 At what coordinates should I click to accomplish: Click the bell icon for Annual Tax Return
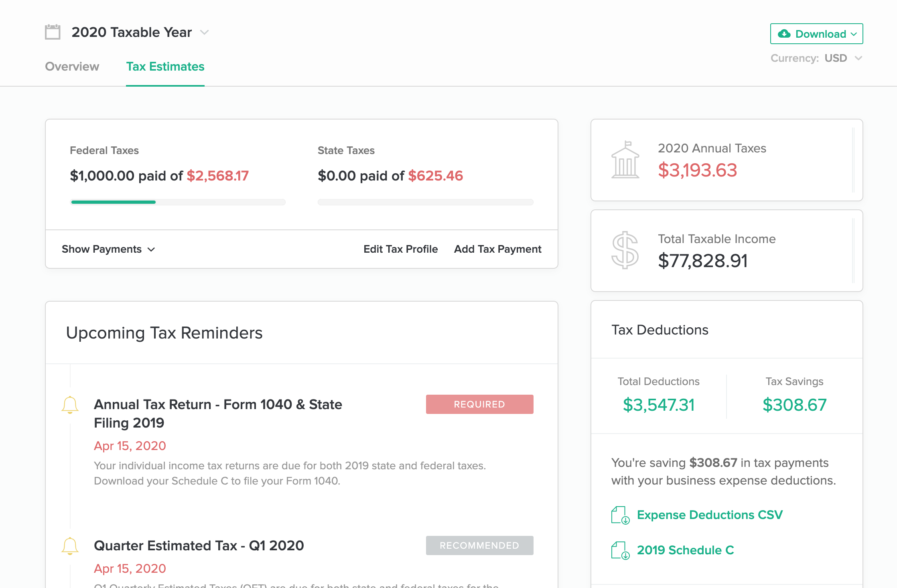[70, 405]
